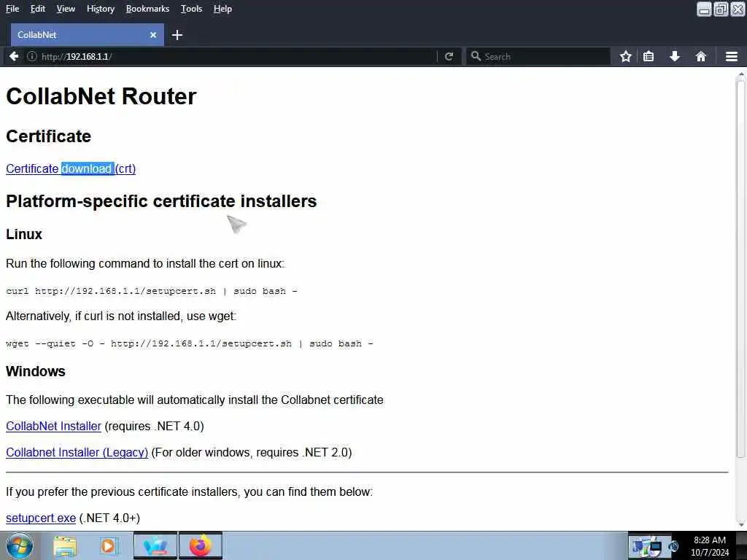The width and height of the screenshot is (747, 560).
Task: Launch media player taskbar icon
Action: pyautogui.click(x=109, y=546)
